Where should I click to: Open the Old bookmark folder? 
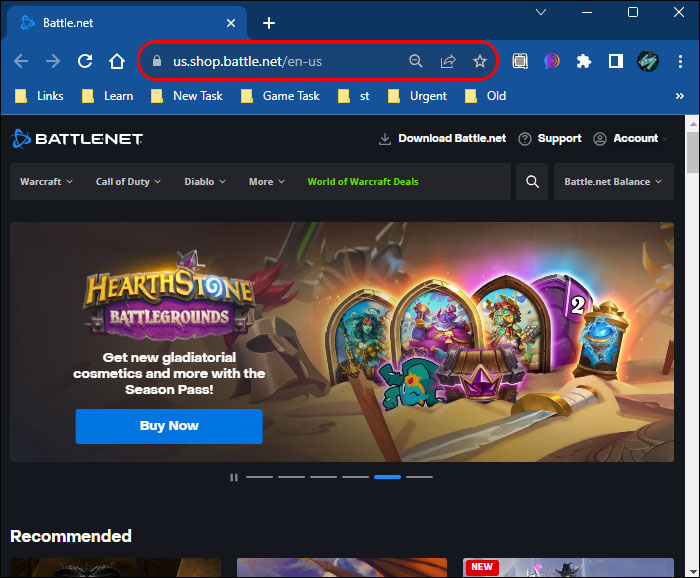[485, 96]
